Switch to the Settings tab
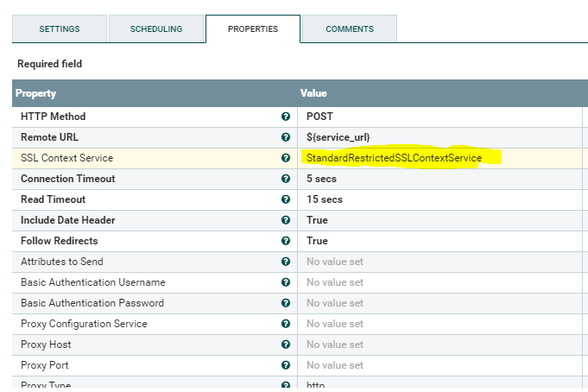Image resolution: width=588 pixels, height=392 pixels. coord(60,29)
